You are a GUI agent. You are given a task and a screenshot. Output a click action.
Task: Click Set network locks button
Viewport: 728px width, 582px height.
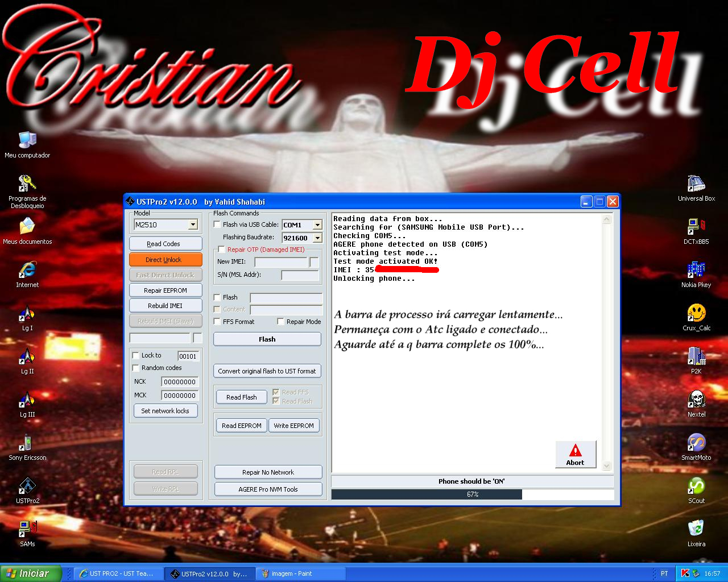tap(166, 411)
